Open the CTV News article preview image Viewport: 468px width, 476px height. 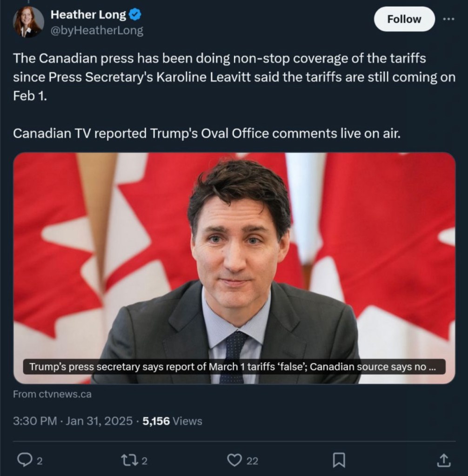pyautogui.click(x=234, y=256)
